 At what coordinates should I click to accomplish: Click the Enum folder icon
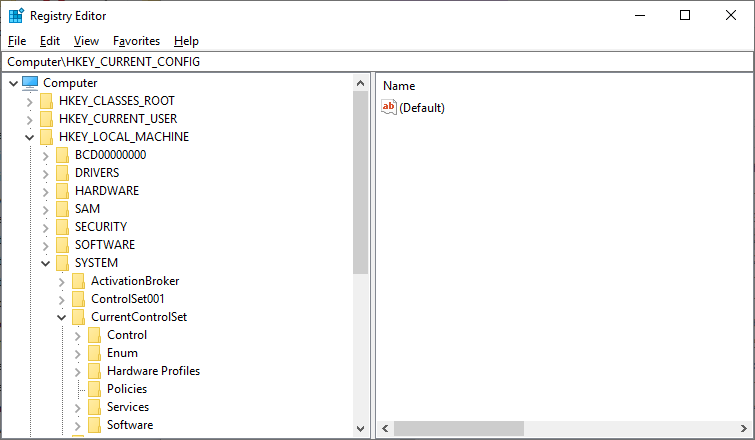point(94,353)
